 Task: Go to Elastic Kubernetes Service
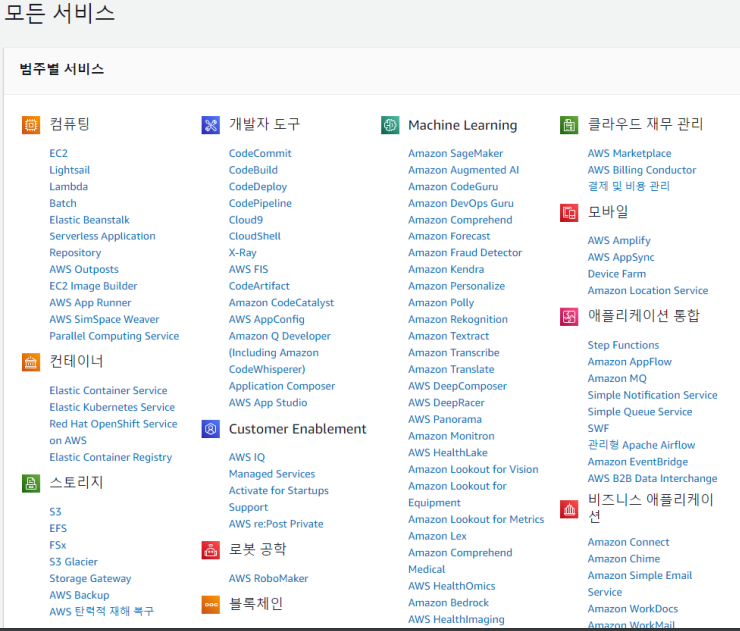click(112, 407)
